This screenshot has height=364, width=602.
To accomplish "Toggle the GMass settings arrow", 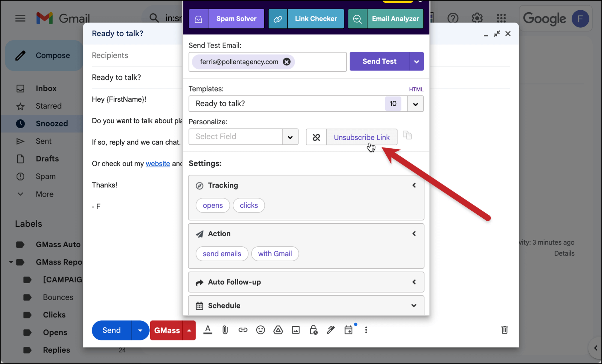I will tap(189, 330).
